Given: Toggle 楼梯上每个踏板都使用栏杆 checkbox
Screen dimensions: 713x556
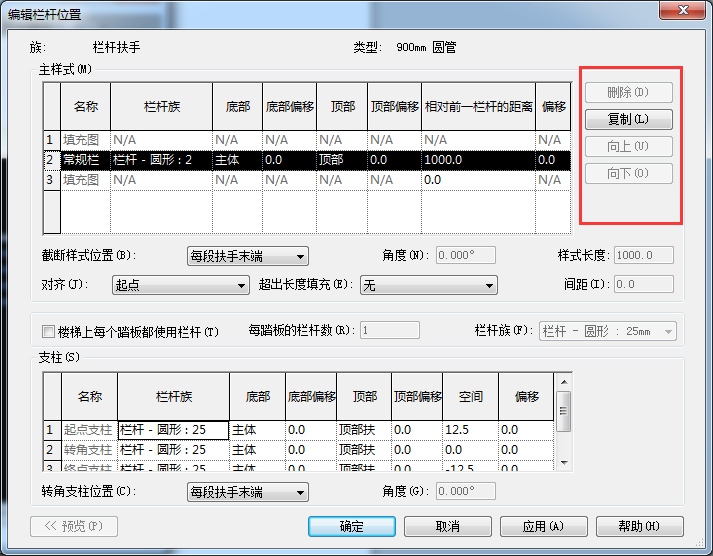Looking at the screenshot, I should [48, 331].
